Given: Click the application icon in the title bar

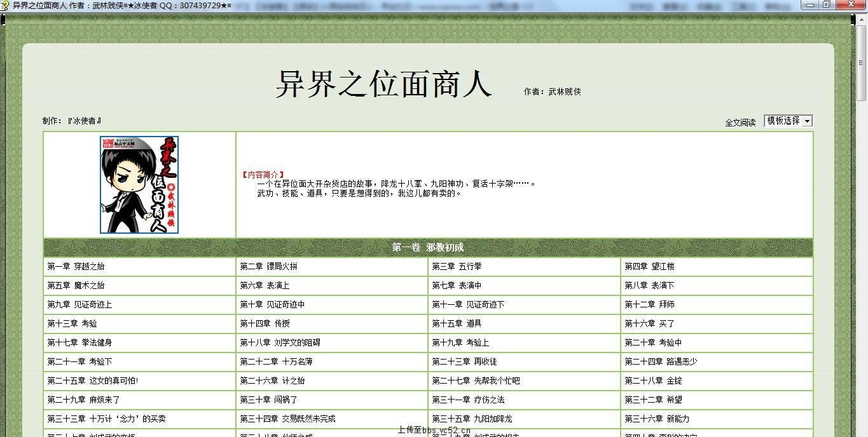Looking at the screenshot, I should point(5,4).
